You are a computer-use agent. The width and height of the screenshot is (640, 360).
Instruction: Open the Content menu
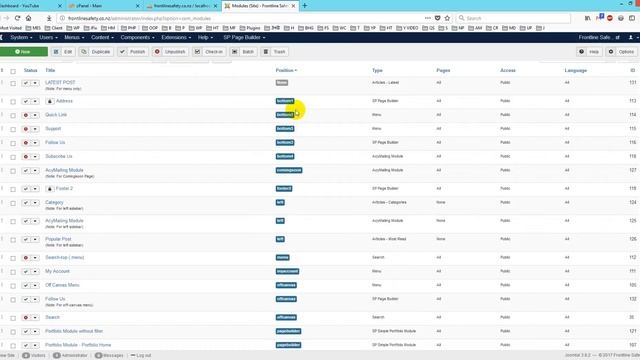click(x=102, y=37)
